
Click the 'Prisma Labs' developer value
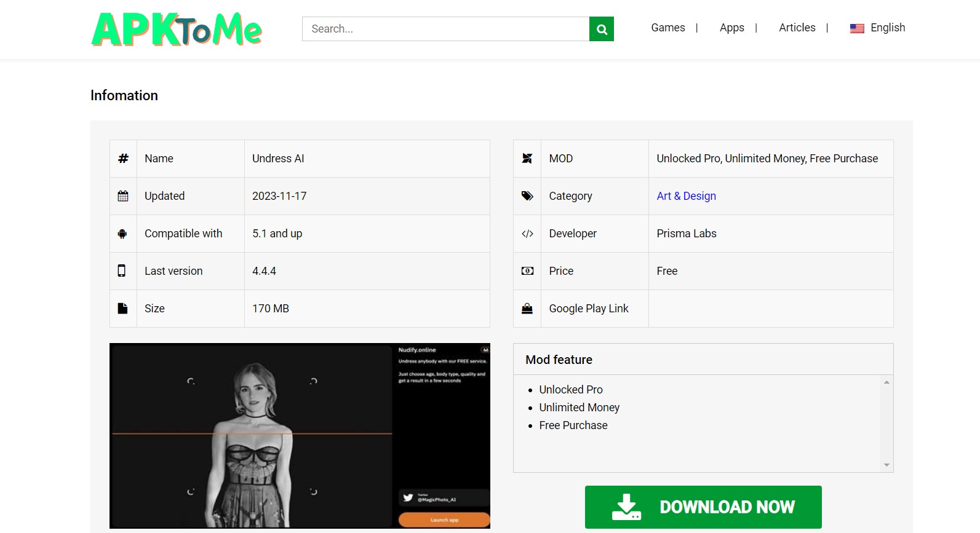pos(687,234)
